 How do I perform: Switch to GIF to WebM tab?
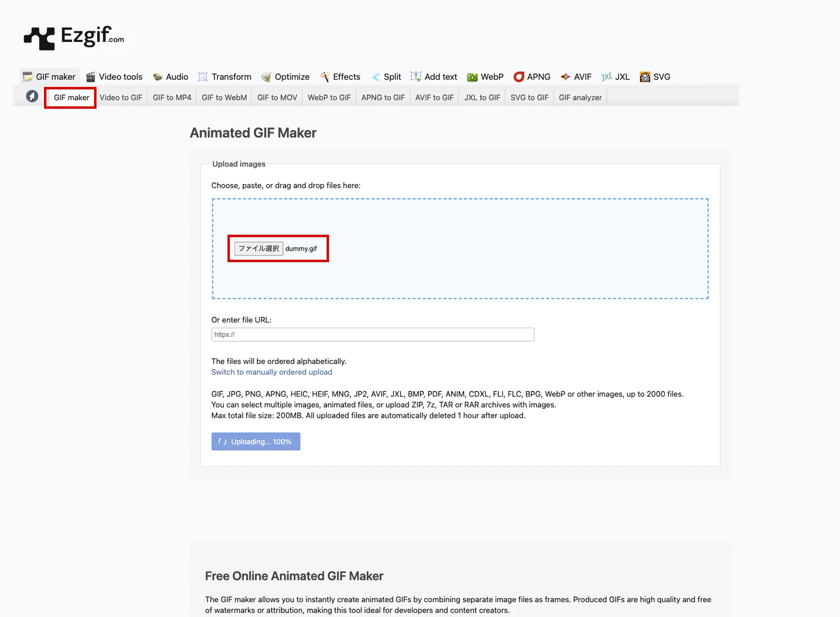tap(224, 98)
